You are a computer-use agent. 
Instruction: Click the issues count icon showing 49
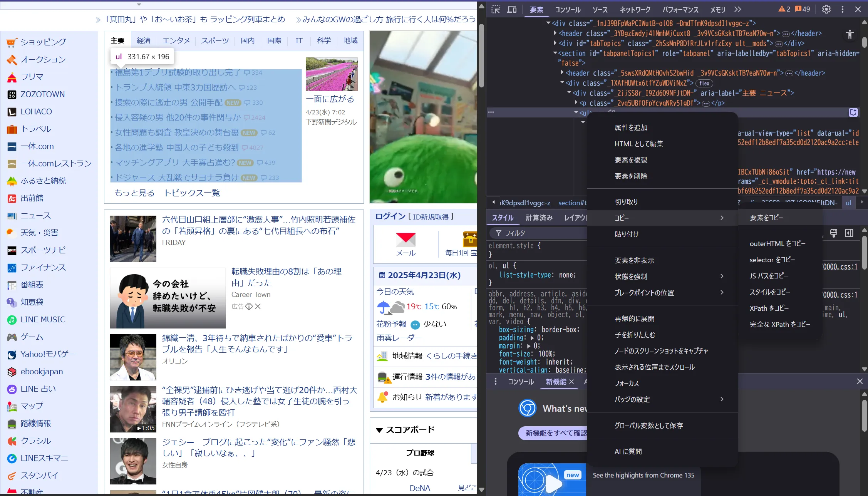[x=803, y=9]
